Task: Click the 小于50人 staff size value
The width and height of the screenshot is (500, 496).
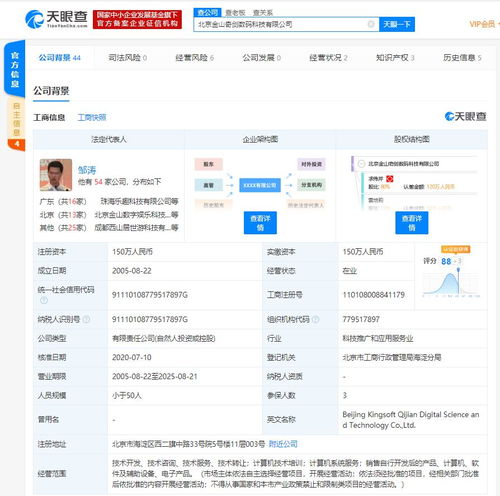Action: [x=127, y=395]
